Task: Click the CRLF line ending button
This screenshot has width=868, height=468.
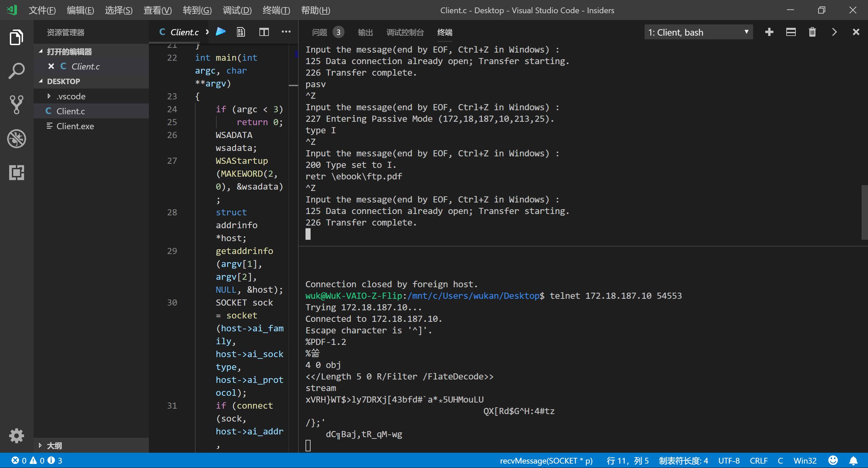Action: coord(758,461)
